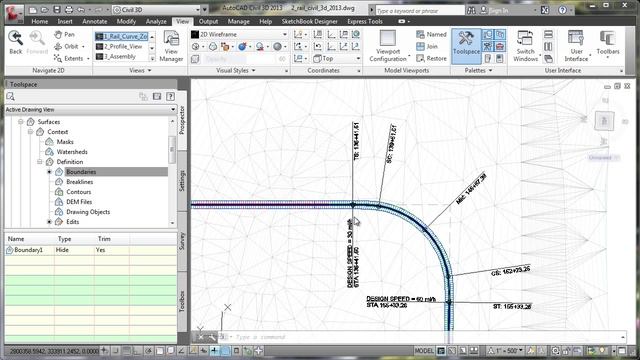Select Boundary1 row in list
This screenshot has height=360, width=640.
(91, 250)
